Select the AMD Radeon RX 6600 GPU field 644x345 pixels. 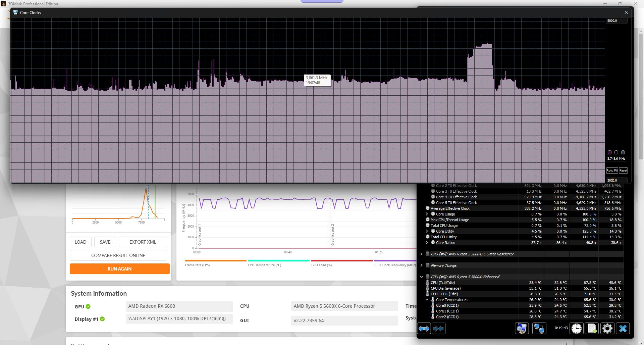point(179,306)
